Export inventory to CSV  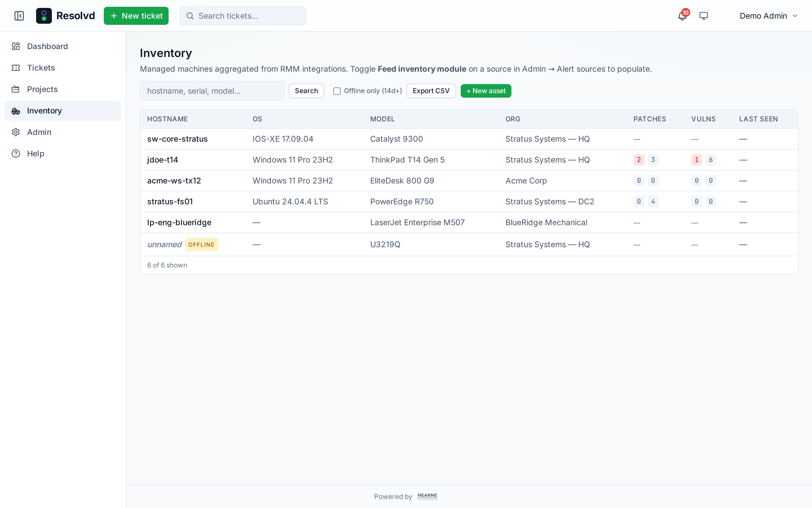[431, 91]
